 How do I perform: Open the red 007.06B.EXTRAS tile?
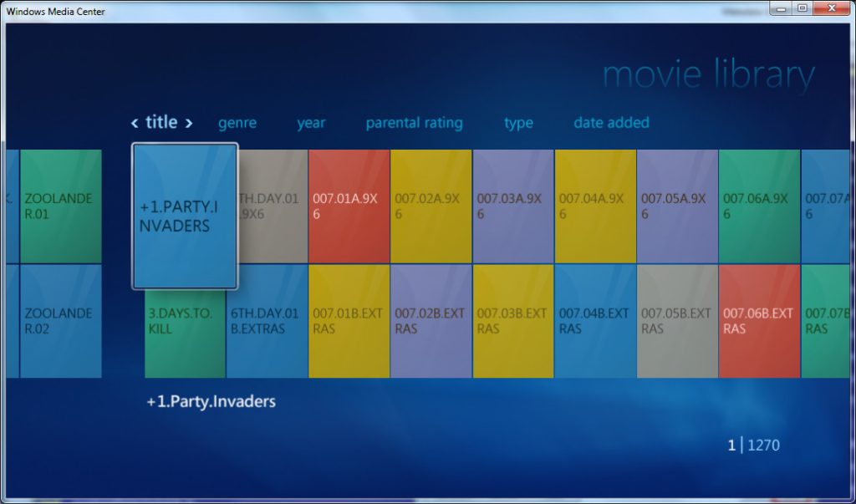coord(759,321)
